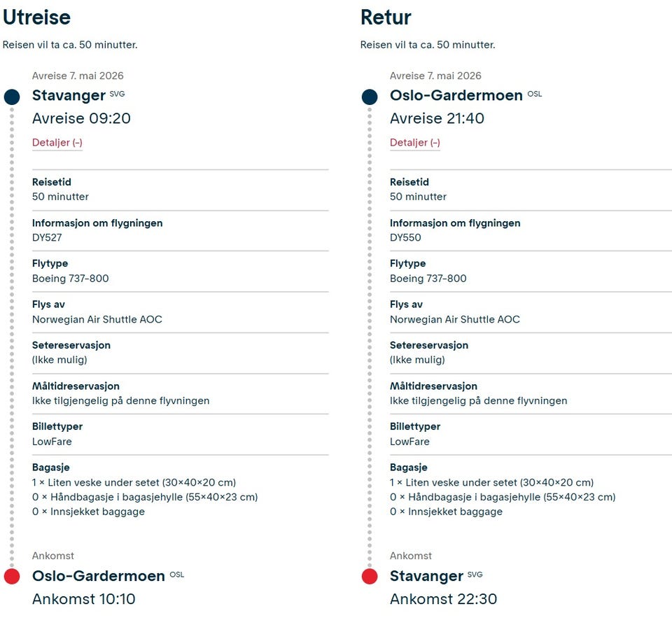This screenshot has height=618, width=672.
Task: Select the Retur heading
Action: [386, 17]
